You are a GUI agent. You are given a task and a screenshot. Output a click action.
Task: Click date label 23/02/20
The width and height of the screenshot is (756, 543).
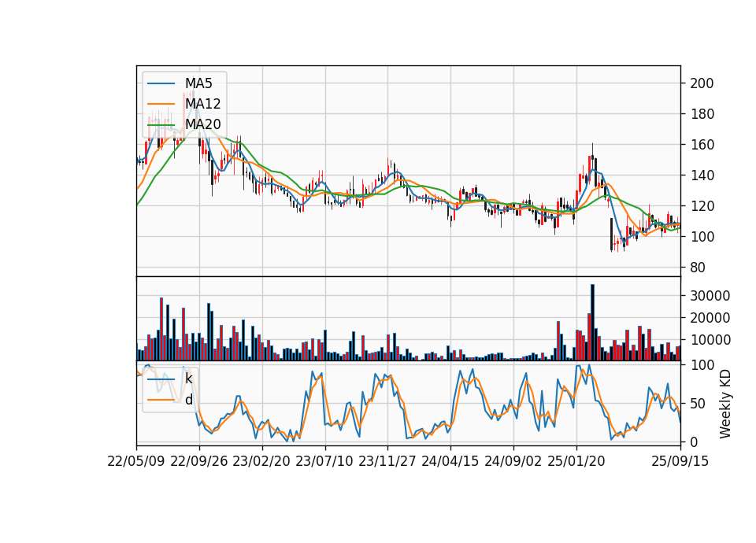(x=261, y=461)
